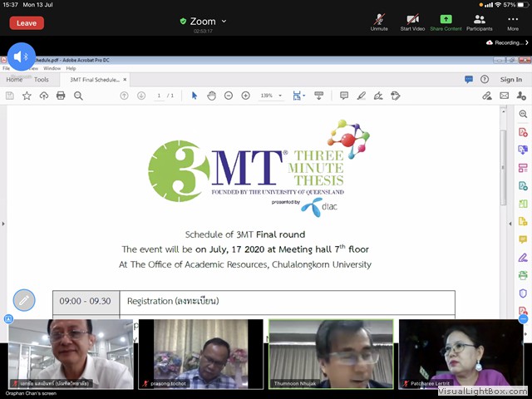Open the search tools magnifier in right pane
Screen dimensions: 532x399
click(523, 115)
